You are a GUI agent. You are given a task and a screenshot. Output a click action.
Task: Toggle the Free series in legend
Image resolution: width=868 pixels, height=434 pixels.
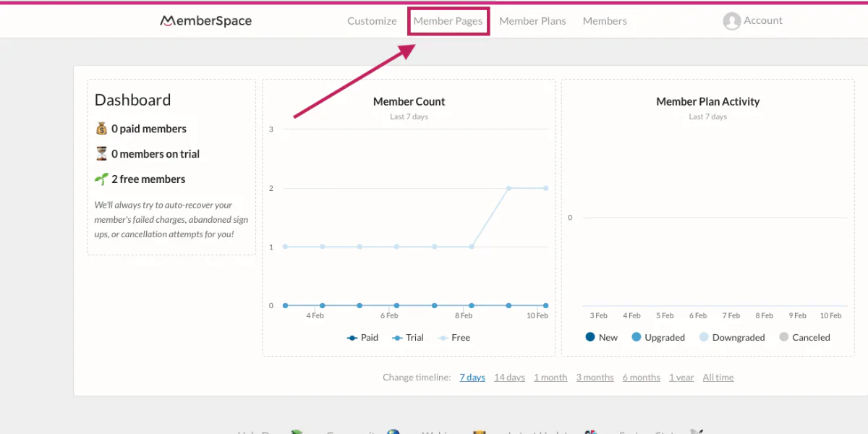pos(454,337)
